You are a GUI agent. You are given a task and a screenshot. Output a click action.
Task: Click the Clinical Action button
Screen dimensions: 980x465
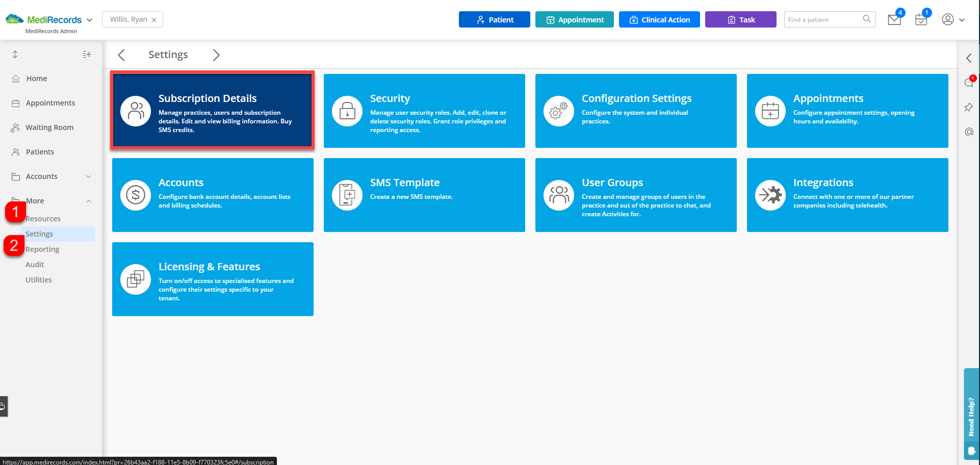click(x=659, y=19)
